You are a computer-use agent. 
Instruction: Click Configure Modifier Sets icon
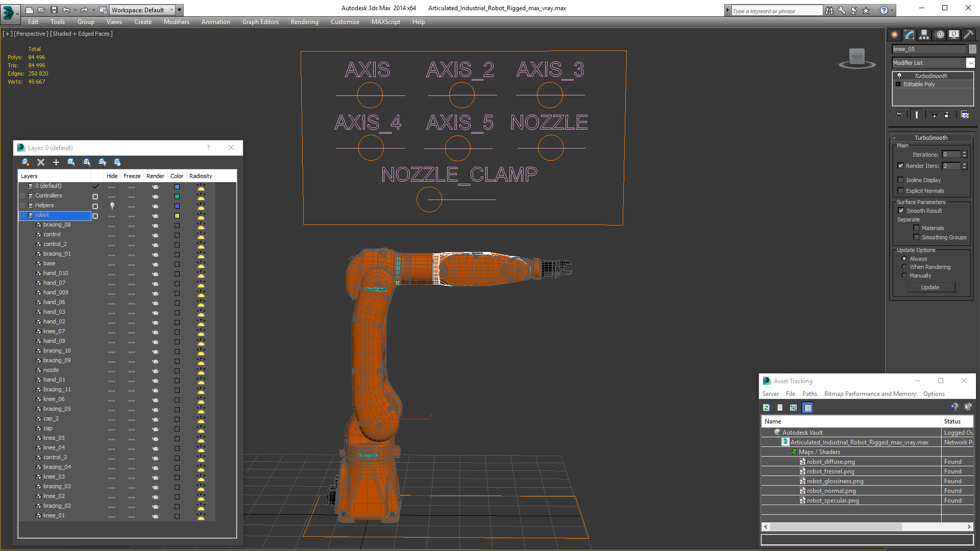coord(965,115)
